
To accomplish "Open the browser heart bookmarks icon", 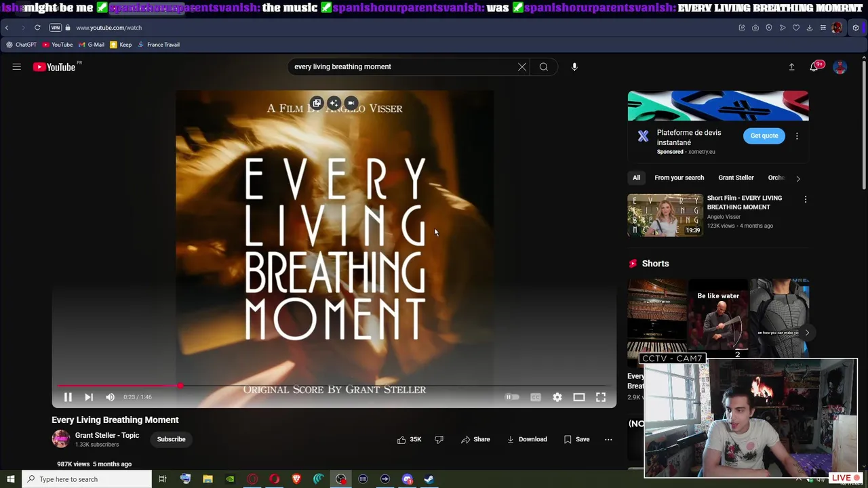I will (x=796, y=28).
